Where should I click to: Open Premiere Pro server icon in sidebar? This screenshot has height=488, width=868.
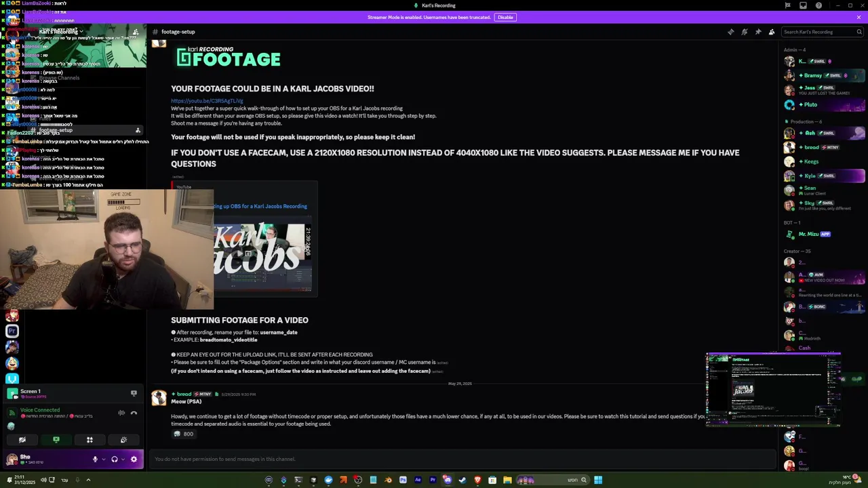coord(12,331)
